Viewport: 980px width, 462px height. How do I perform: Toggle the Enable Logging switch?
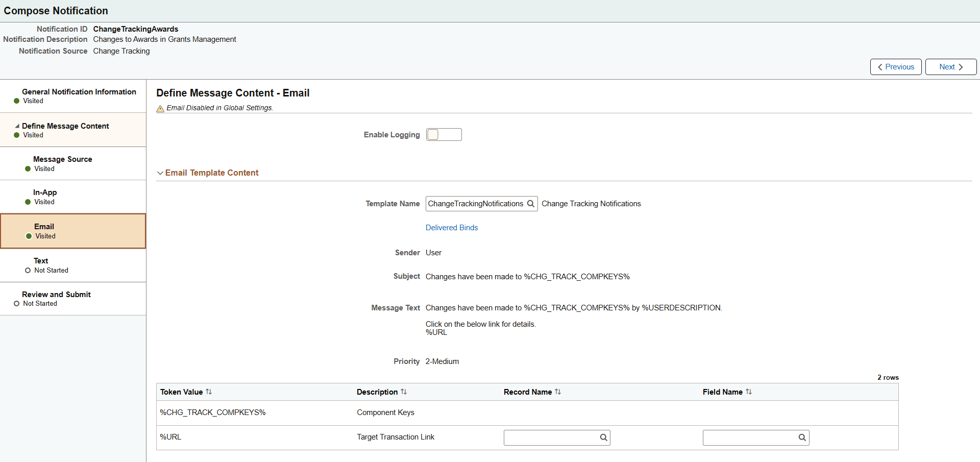click(444, 134)
